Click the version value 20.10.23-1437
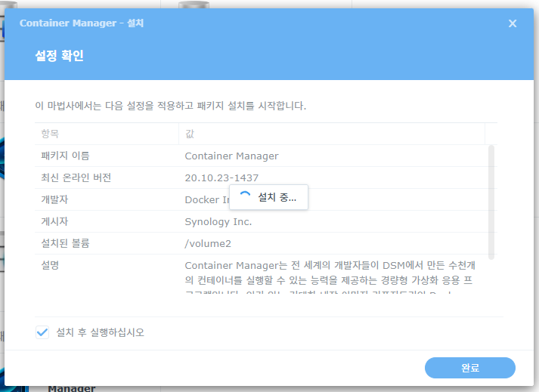 221,178
